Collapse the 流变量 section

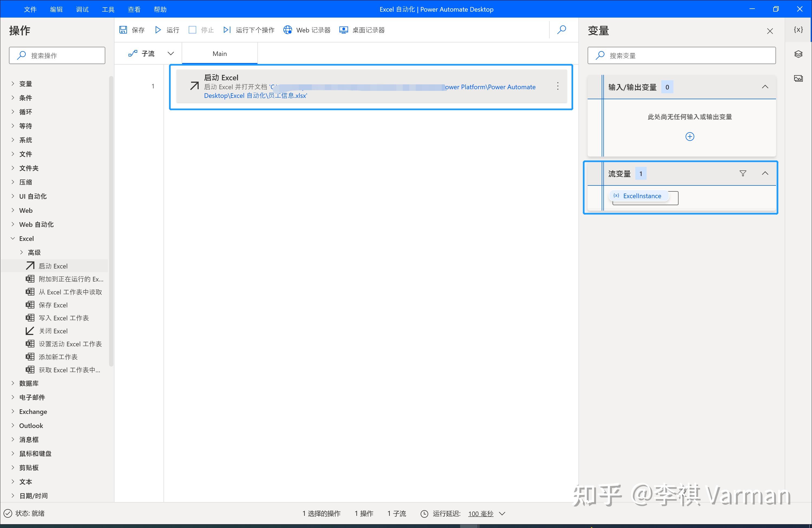pos(765,173)
